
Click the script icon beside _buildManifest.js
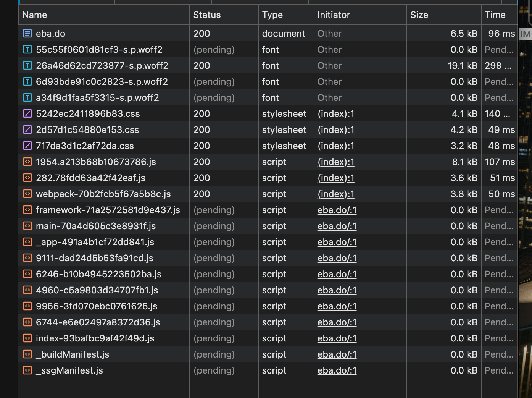[x=27, y=354]
